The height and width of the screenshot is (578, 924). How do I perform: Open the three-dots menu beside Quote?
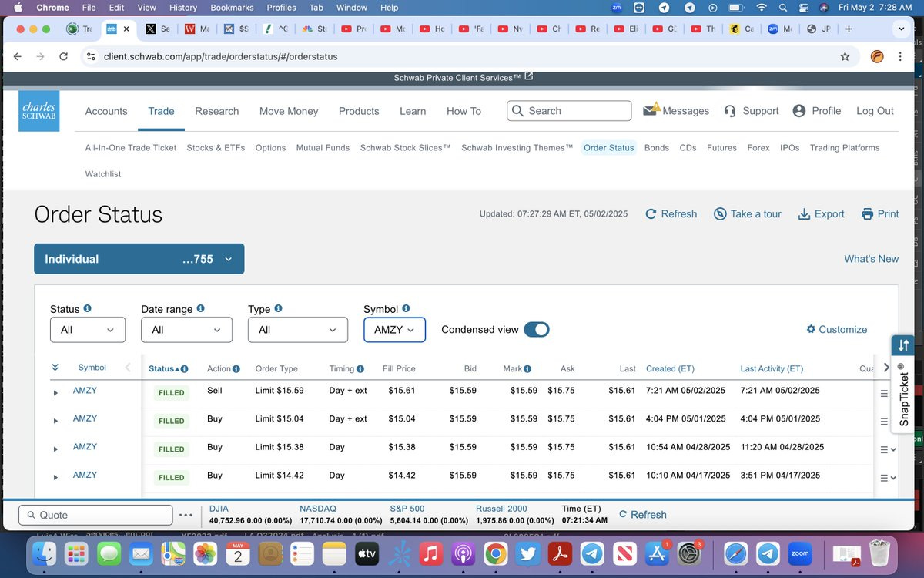(186, 515)
